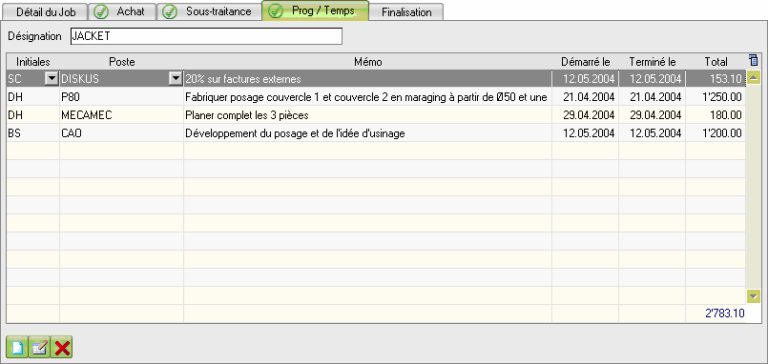
Task: Click the Désignation field containing JACKET
Action: coord(206,36)
